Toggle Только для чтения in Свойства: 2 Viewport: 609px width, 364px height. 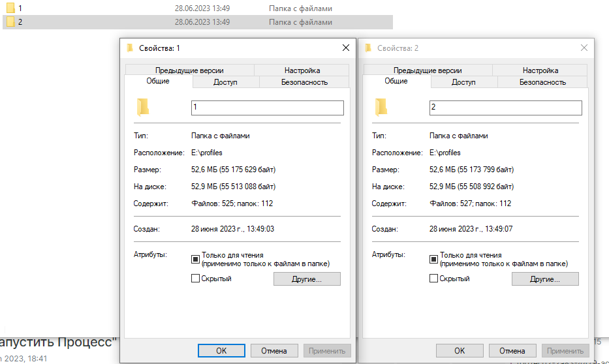(433, 259)
